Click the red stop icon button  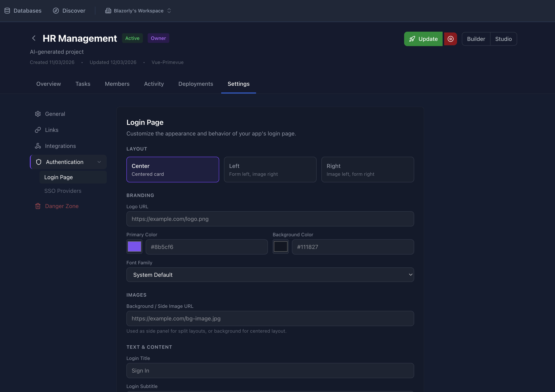[x=450, y=39]
